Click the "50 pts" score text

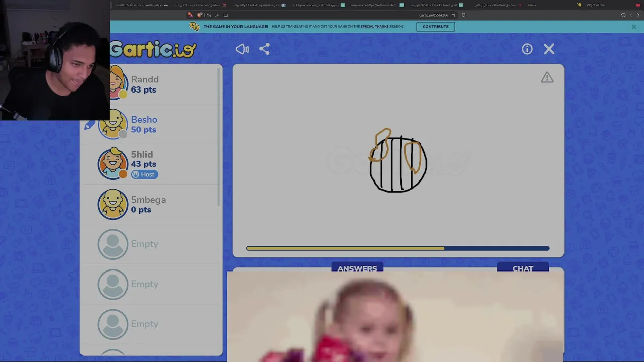pyautogui.click(x=143, y=130)
